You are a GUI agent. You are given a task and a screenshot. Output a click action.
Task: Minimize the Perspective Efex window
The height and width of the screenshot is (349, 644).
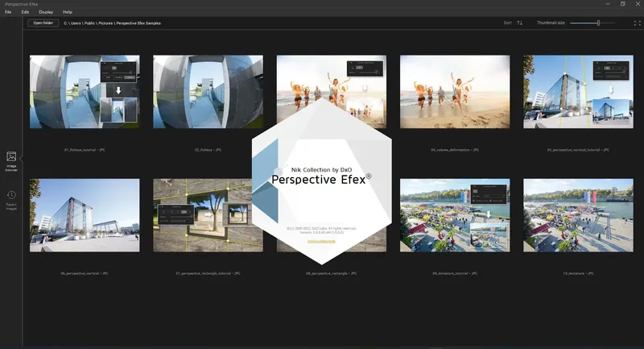click(x=608, y=4)
